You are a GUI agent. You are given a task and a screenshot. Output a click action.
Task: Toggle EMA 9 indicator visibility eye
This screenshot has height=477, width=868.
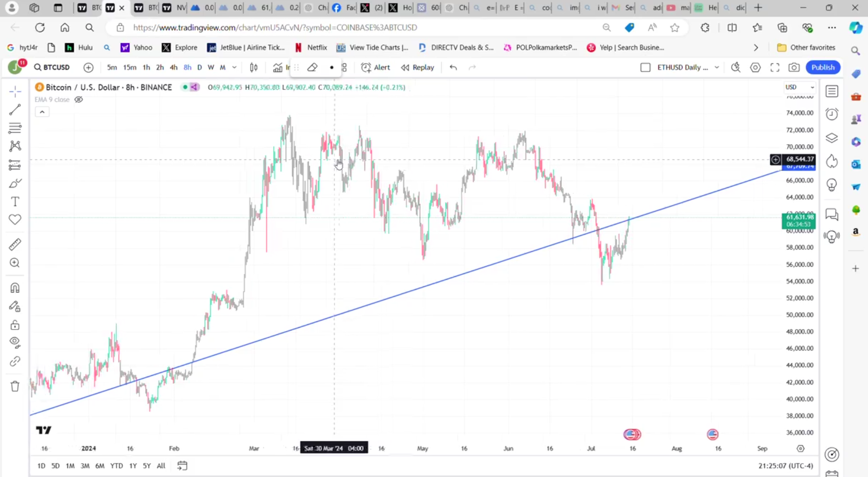78,99
